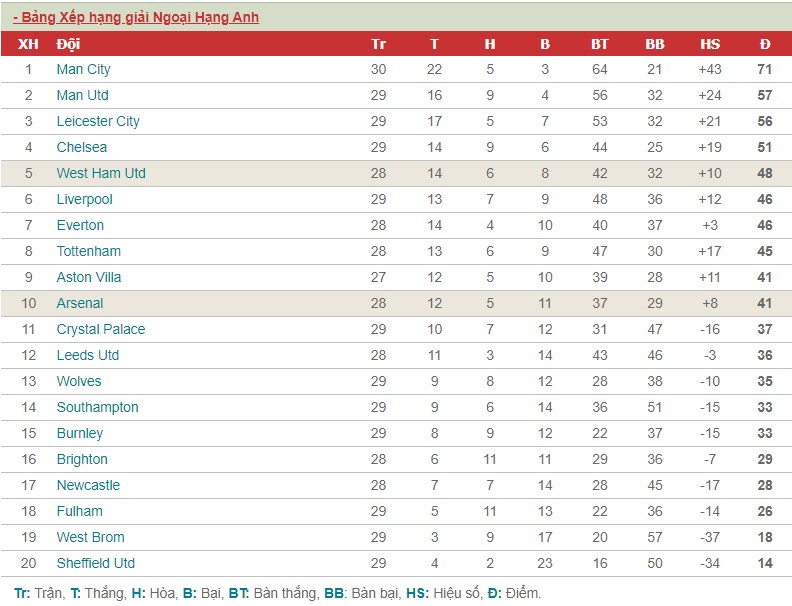Open the Burnley team page

click(x=80, y=433)
